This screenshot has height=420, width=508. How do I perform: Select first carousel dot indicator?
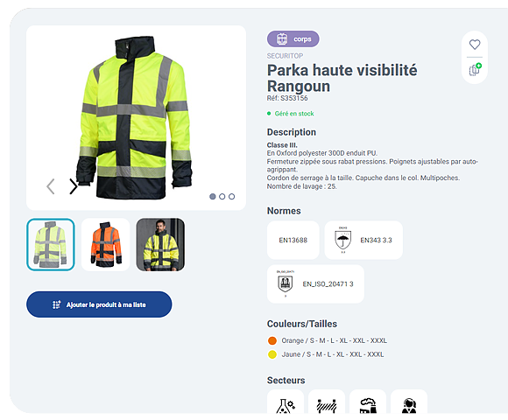213,196
